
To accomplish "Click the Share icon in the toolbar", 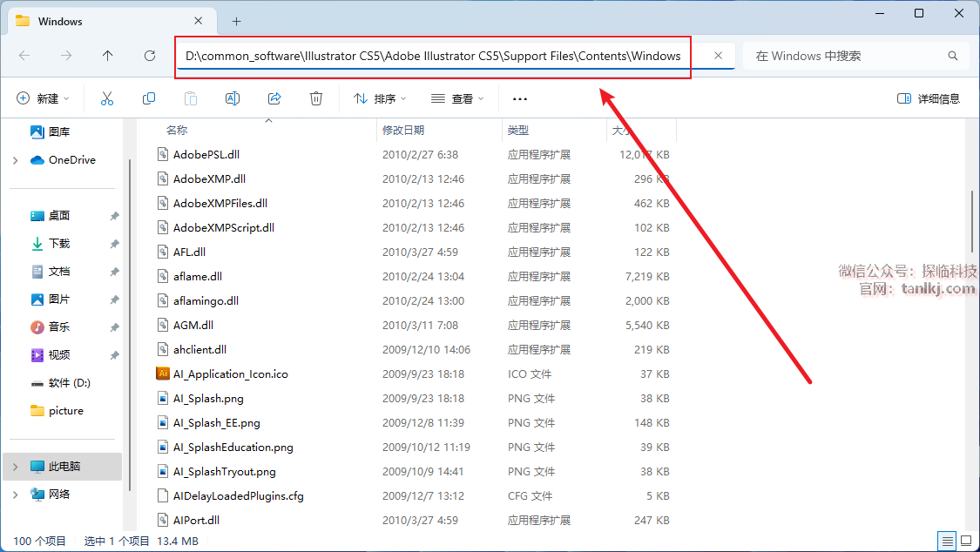I will (274, 98).
